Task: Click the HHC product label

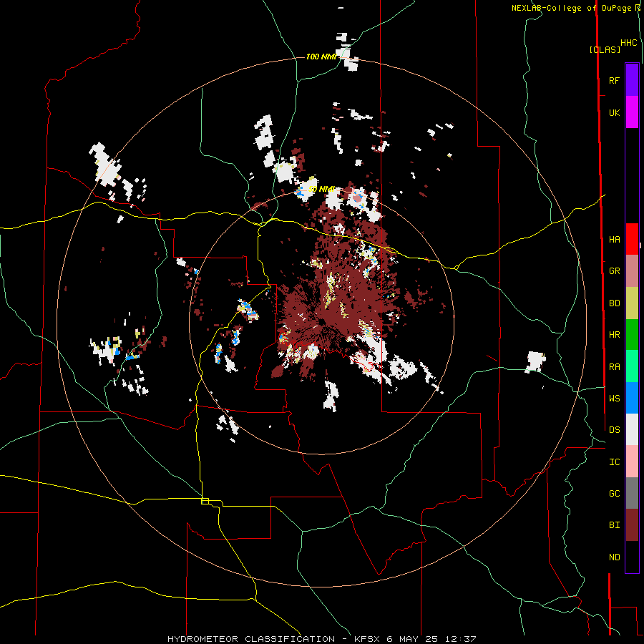Action: [628, 43]
